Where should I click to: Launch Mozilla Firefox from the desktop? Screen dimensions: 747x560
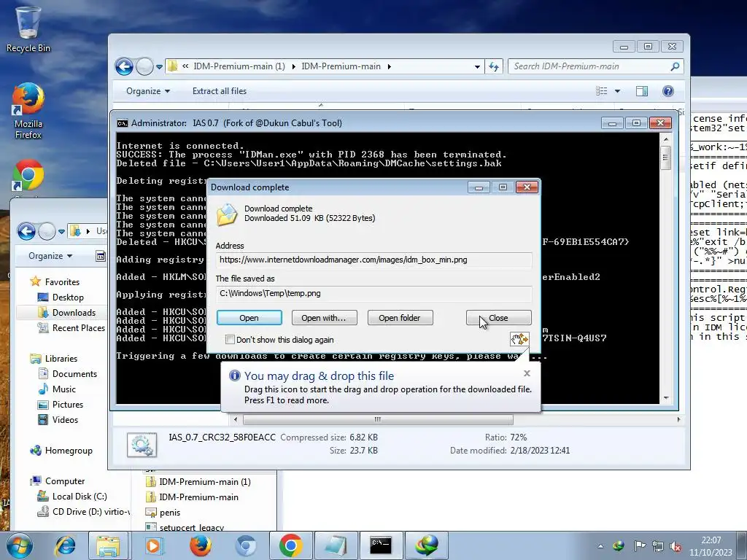(x=28, y=111)
